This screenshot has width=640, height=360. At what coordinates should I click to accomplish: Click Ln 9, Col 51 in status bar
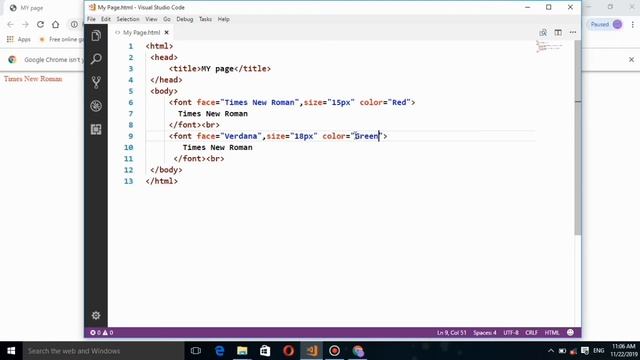[451, 333]
